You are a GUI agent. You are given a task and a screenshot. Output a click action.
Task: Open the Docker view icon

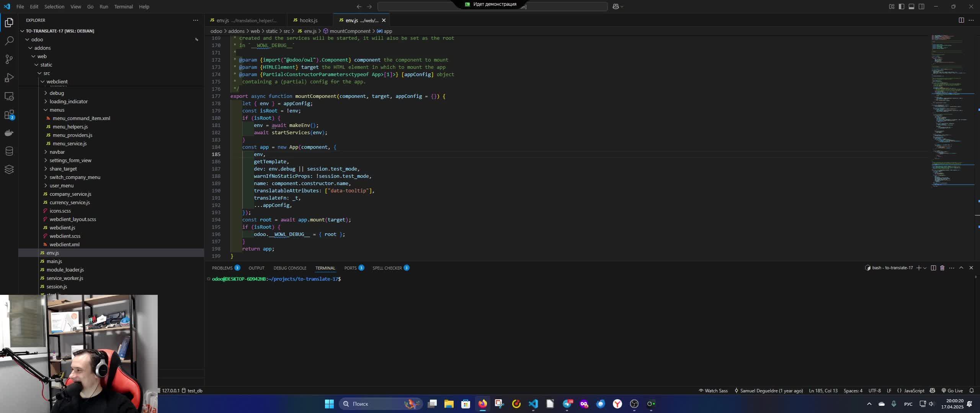pyautogui.click(x=9, y=133)
